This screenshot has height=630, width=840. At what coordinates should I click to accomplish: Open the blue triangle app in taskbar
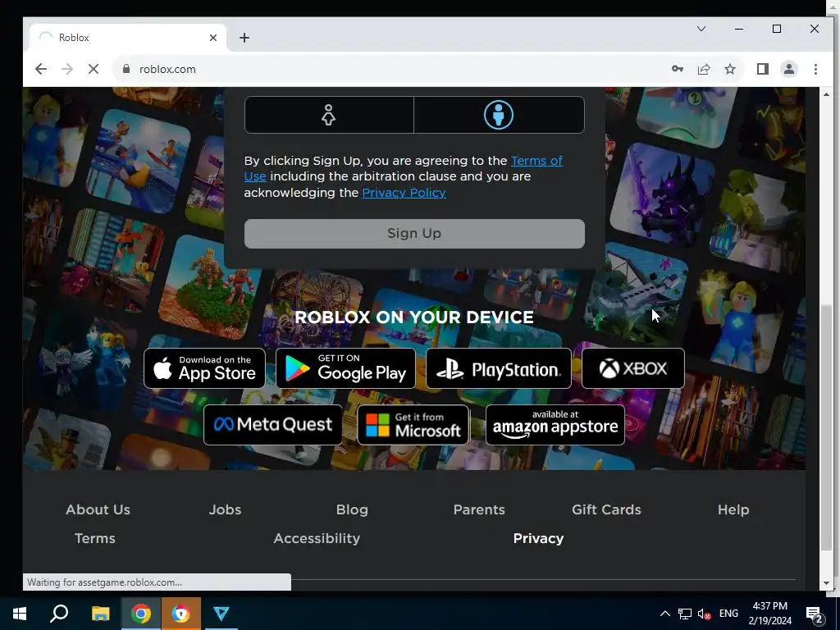pyautogui.click(x=221, y=614)
